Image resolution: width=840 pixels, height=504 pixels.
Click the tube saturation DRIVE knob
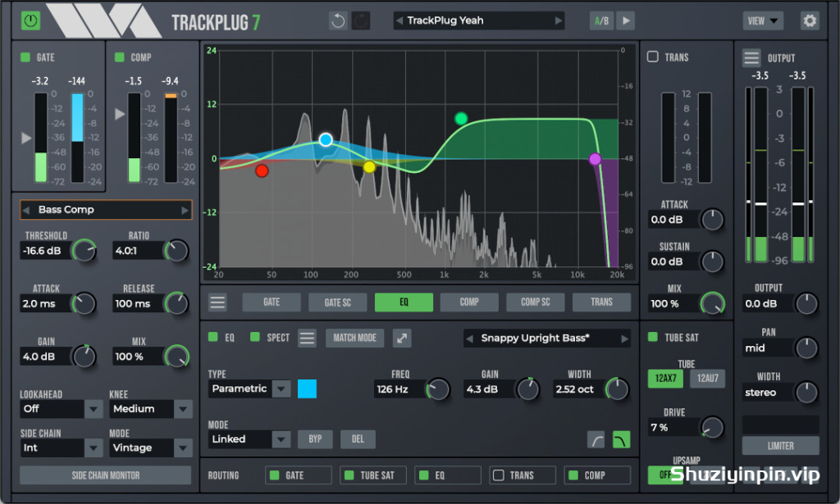click(712, 428)
